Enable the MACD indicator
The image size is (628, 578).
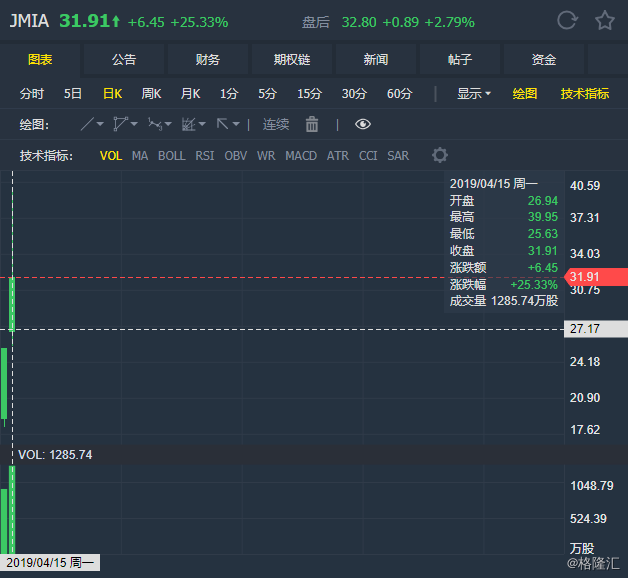click(301, 155)
